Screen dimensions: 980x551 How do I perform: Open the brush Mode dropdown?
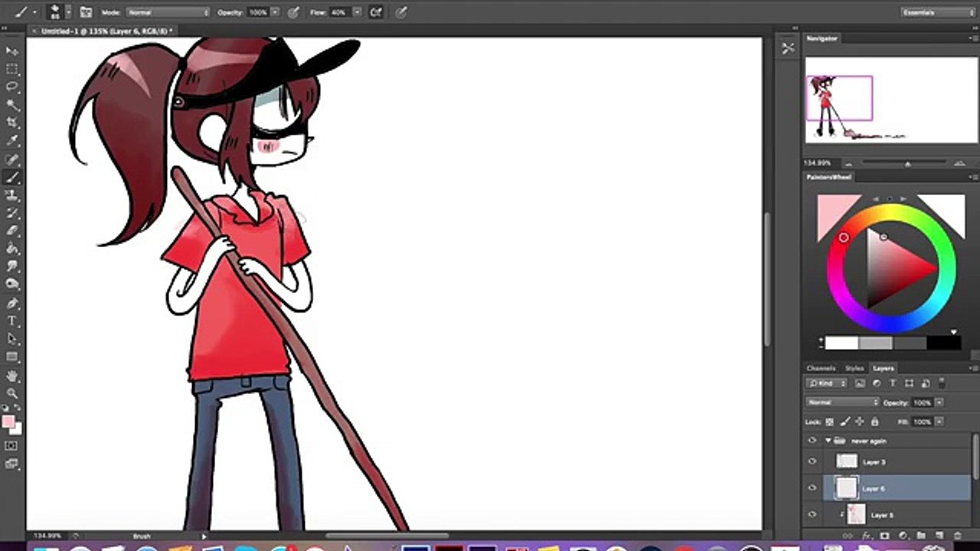[168, 12]
